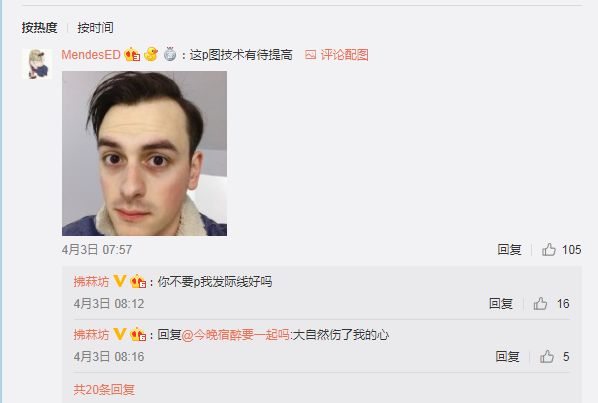This screenshot has width=598, height=403.
Task: Open @今晚宿醉要一起吗 mention link
Action: coord(236,335)
